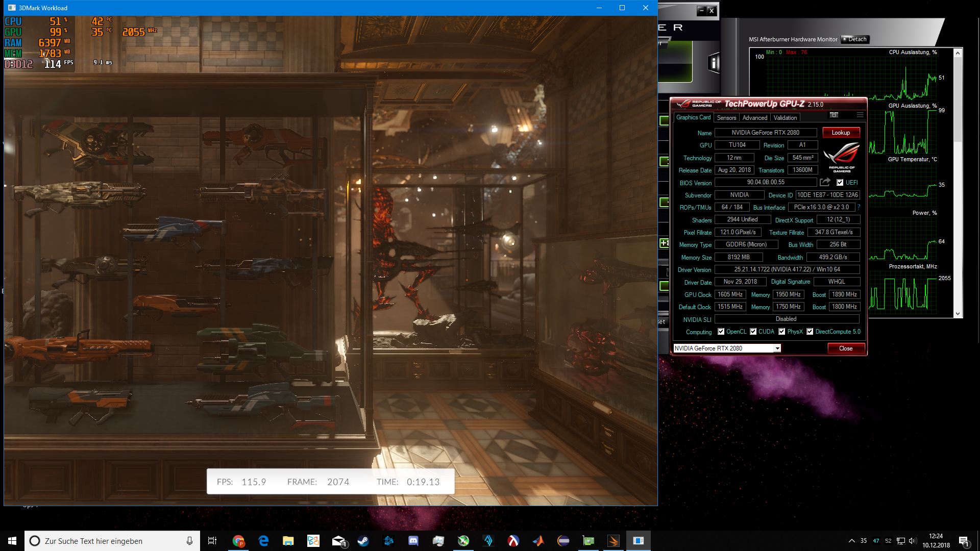Viewport: 980px width, 551px height.
Task: Open the Windows Start menu
Action: coord(12,541)
